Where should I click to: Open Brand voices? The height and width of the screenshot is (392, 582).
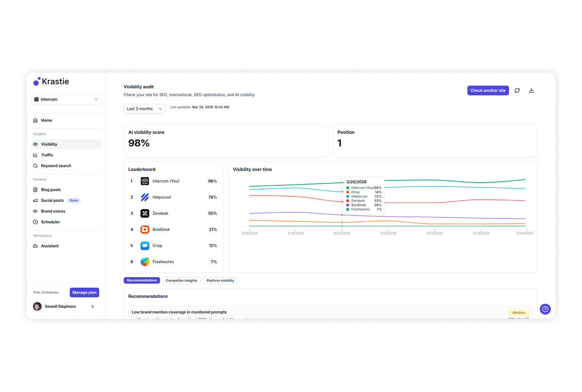(x=66, y=211)
